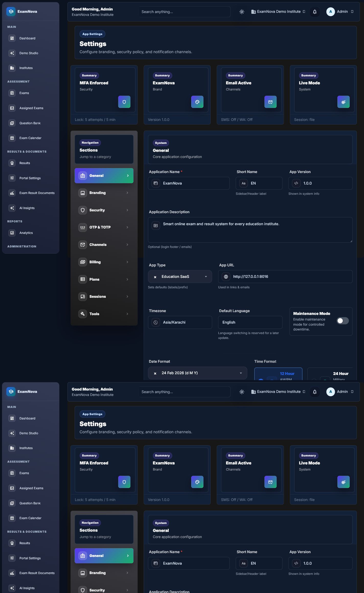The height and width of the screenshot is (593, 364).
Task: Click Email Active envelope icon, upper summary card
Action: [x=270, y=102]
